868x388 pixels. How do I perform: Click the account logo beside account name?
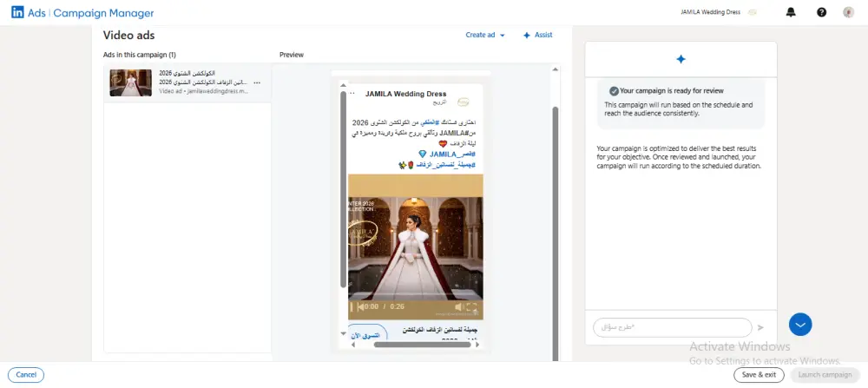tap(752, 12)
